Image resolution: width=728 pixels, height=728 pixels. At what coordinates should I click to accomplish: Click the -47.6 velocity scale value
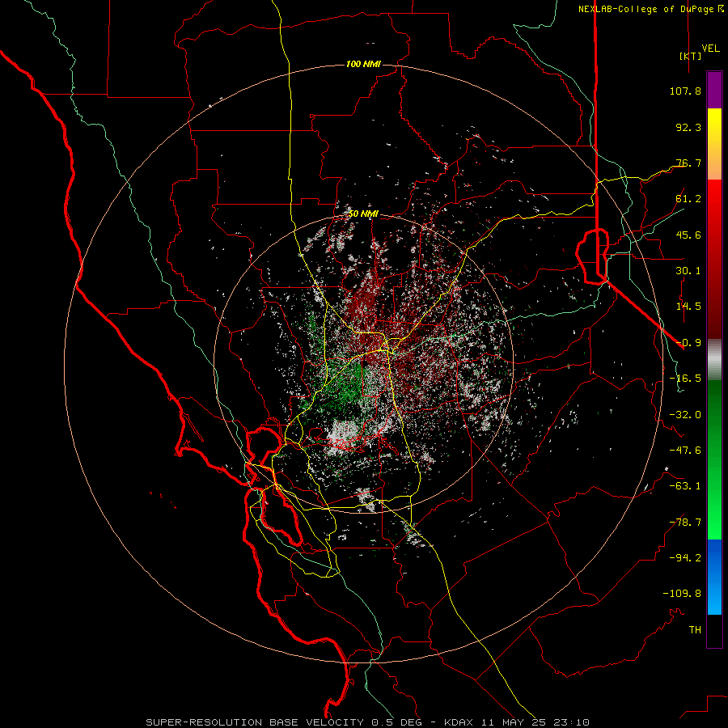tap(685, 451)
